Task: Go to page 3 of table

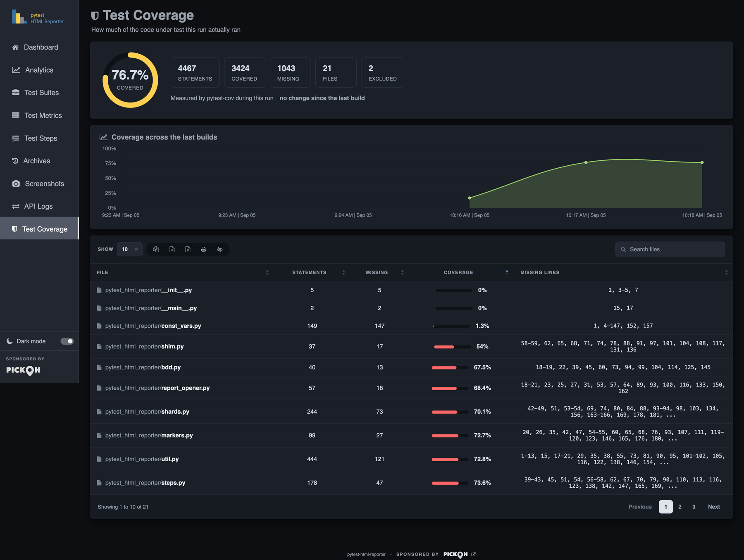Action: click(694, 507)
